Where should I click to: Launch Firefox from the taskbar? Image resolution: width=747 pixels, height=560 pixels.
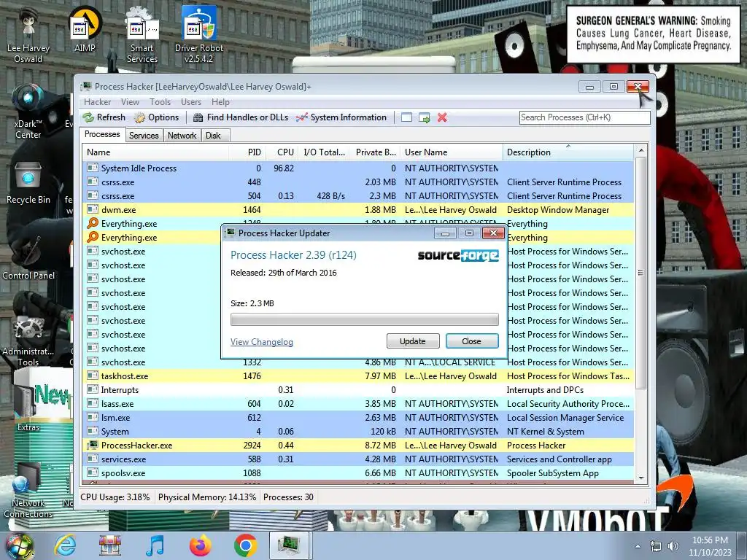pos(201,545)
